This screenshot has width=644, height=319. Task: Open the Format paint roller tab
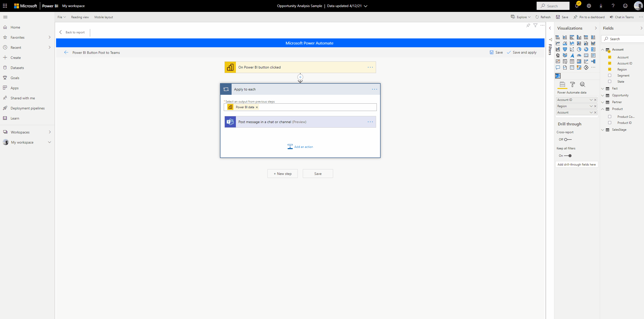pos(573,84)
